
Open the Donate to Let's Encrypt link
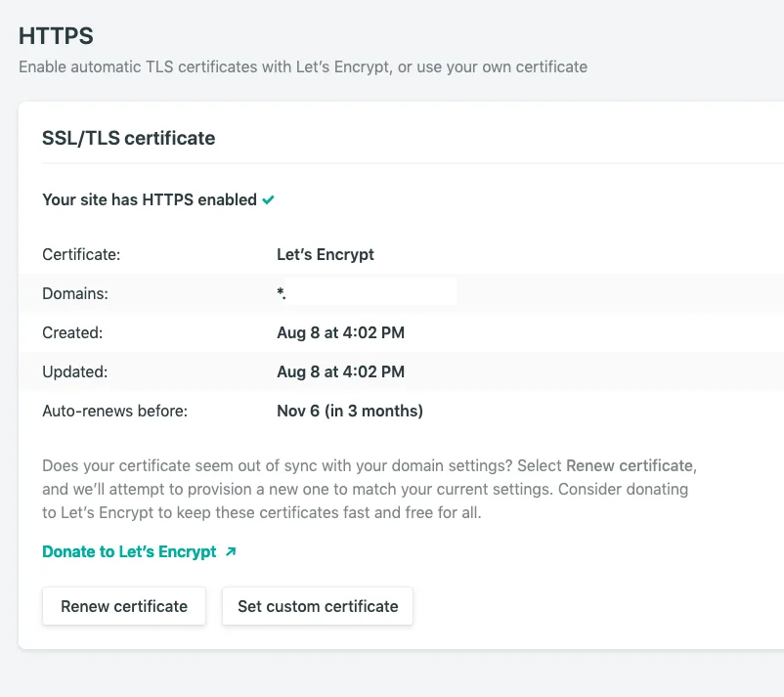[128, 551]
